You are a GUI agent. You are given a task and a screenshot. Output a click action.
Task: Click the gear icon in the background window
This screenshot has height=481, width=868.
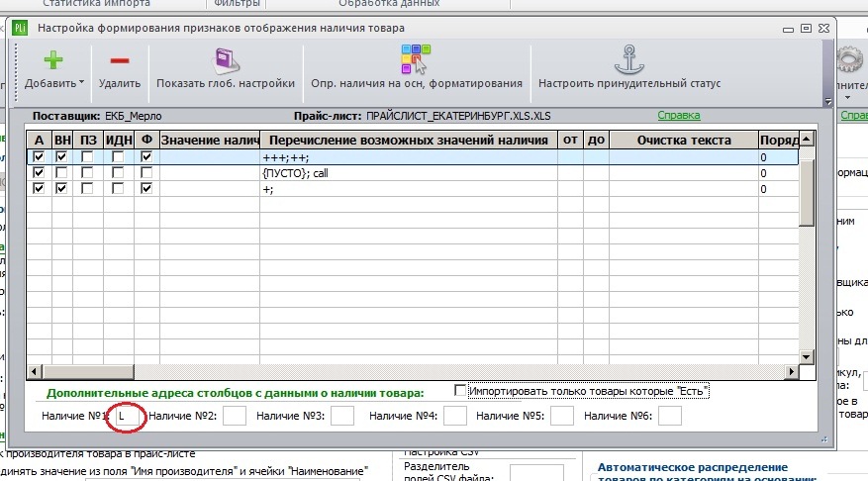(849, 59)
